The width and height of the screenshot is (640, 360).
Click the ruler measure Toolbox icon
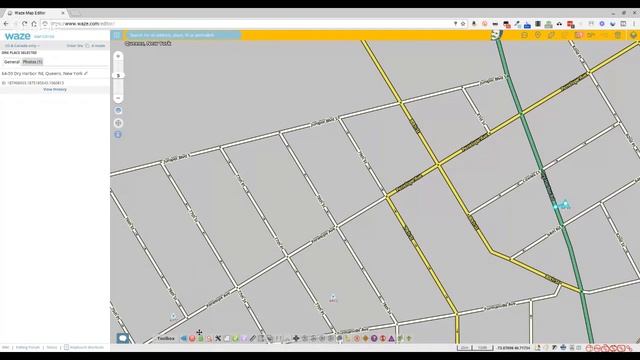[x=253, y=338]
